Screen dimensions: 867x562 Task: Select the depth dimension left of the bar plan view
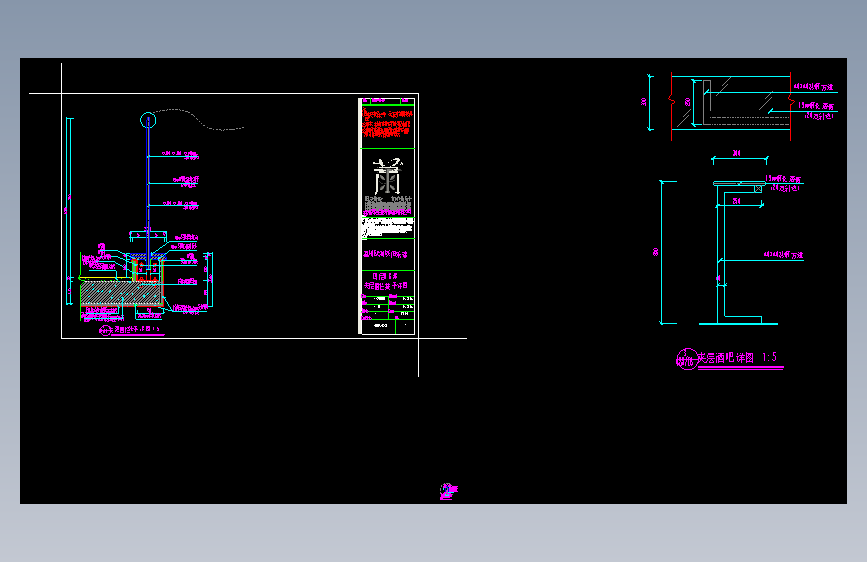tap(648, 103)
